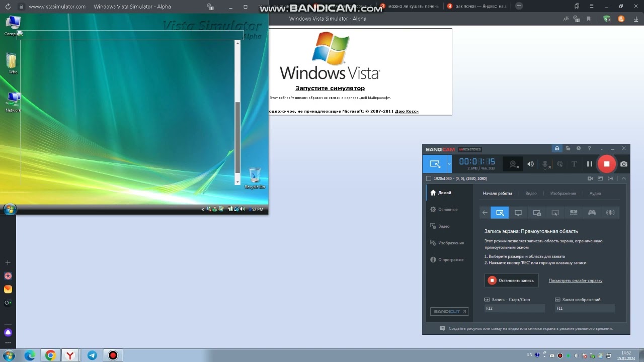Click the image icon in Bandicam status row
644x362 pixels.
coord(600,178)
